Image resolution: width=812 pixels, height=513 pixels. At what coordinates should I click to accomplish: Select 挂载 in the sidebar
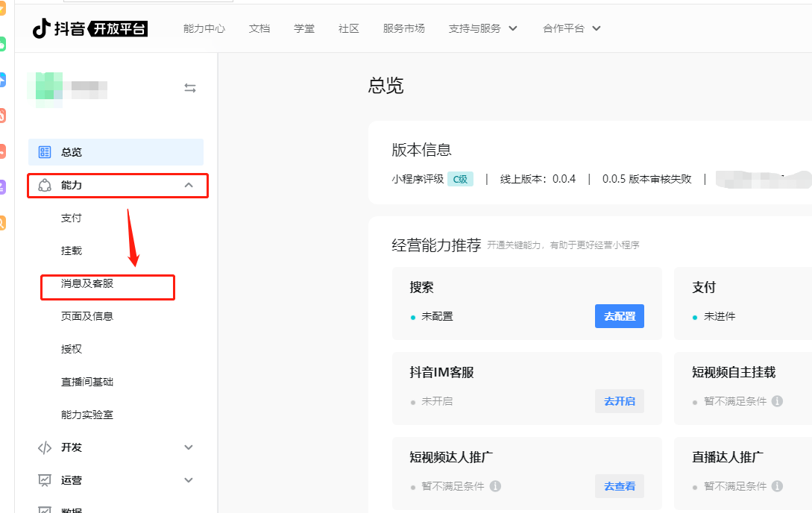coord(72,251)
